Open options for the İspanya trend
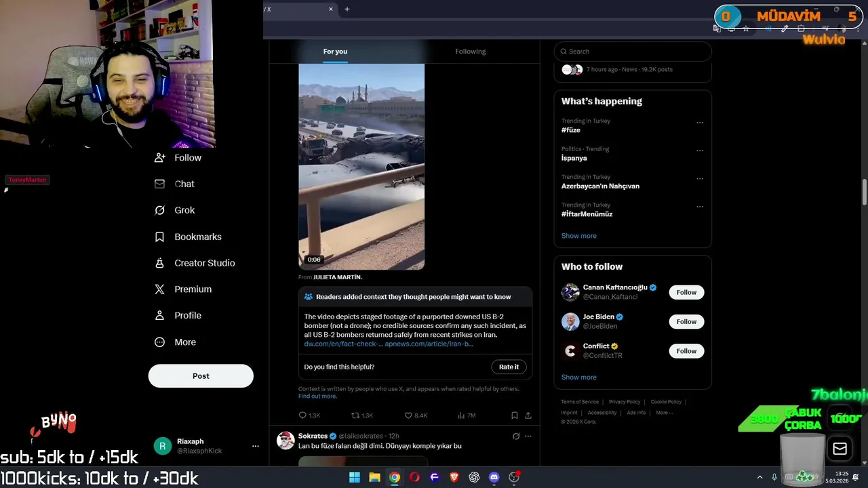 [x=700, y=150]
